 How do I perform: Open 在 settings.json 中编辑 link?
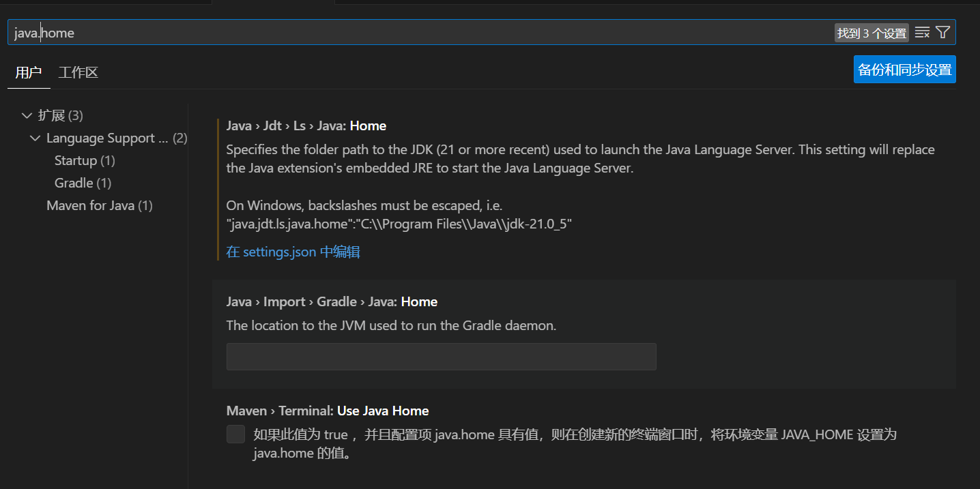[293, 252]
